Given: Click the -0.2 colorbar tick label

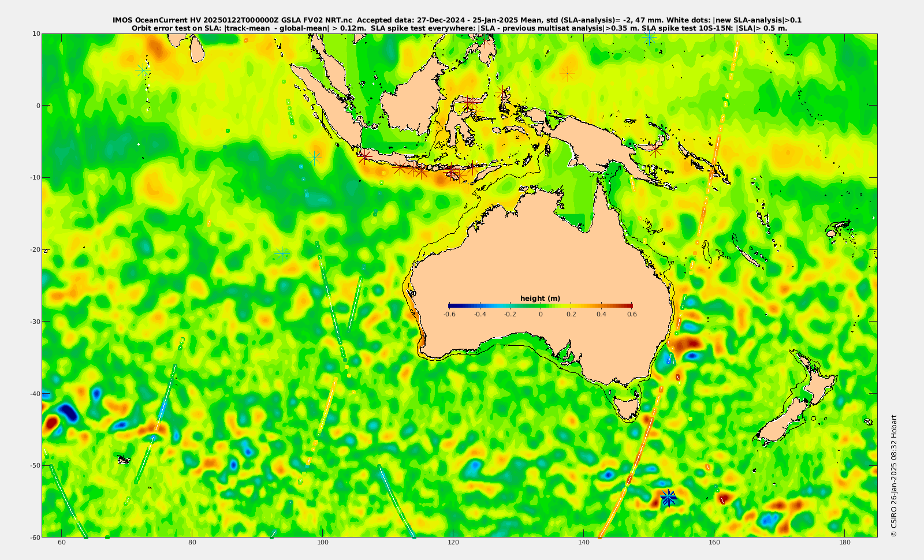Looking at the screenshot, I should 510,314.
